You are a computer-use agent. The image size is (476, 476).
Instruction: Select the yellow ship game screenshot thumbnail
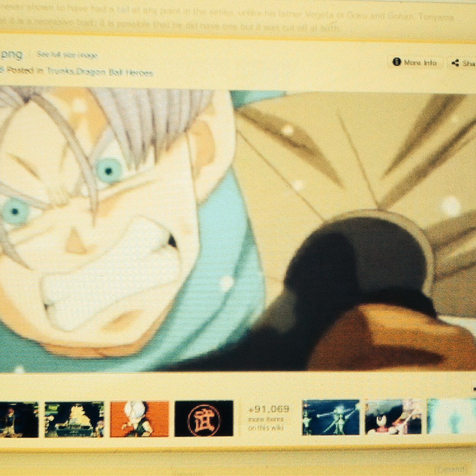(x=74, y=419)
